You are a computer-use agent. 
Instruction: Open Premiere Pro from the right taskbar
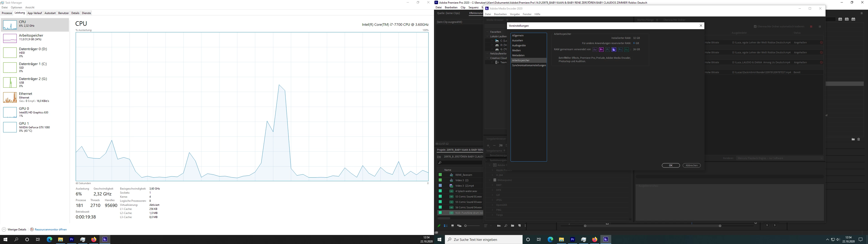coord(573,239)
